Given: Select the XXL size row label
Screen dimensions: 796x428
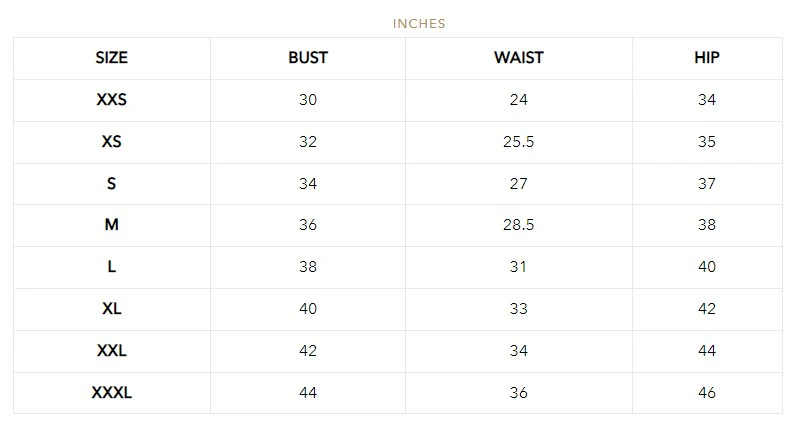Looking at the screenshot, I should point(111,351).
